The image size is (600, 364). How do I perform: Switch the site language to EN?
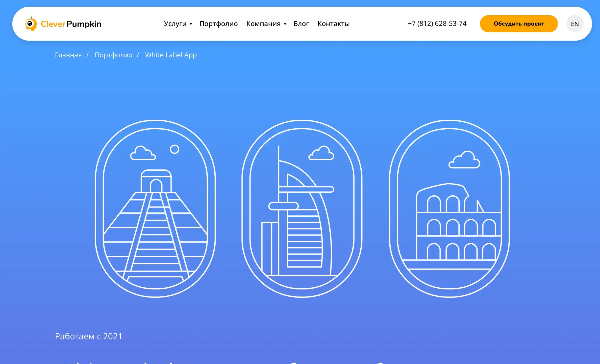(x=575, y=23)
